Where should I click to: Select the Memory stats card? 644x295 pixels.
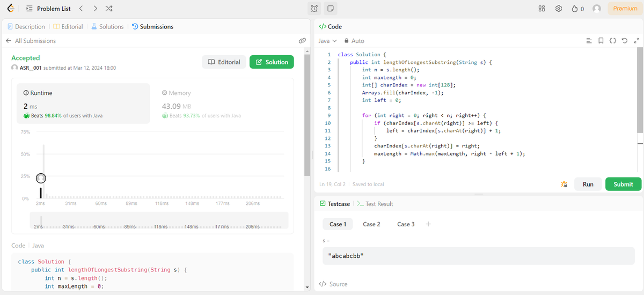[222, 104]
